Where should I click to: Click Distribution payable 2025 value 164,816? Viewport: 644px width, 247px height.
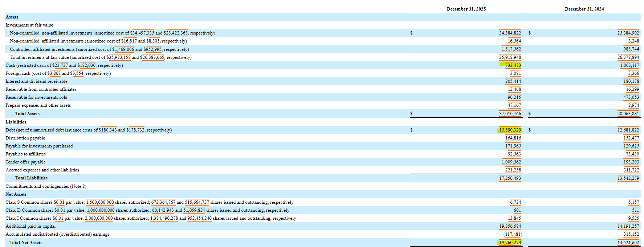tap(513, 138)
